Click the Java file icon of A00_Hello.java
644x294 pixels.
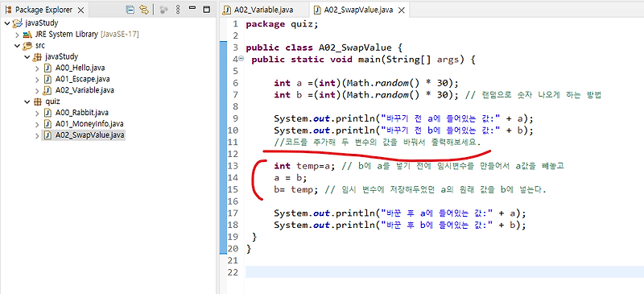point(47,68)
